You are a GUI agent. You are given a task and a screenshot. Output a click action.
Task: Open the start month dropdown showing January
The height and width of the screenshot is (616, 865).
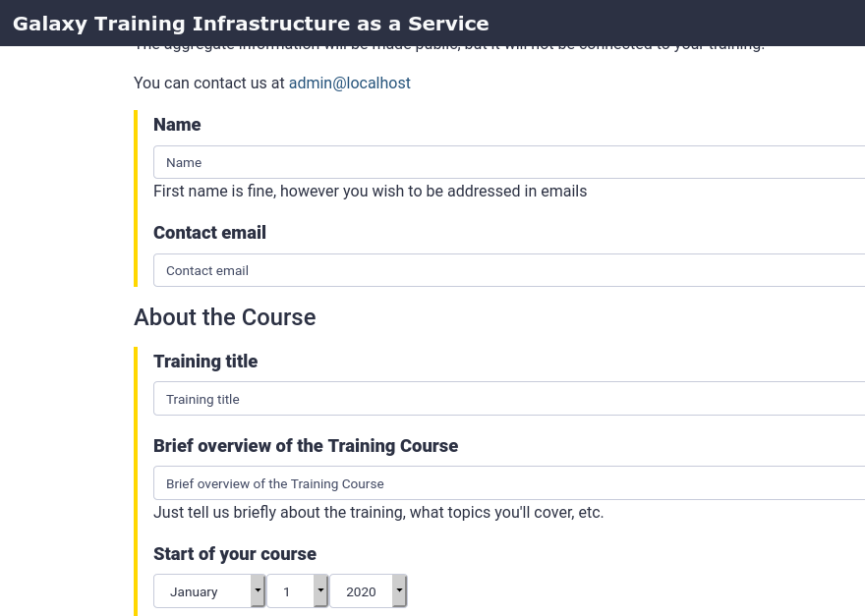click(x=209, y=591)
